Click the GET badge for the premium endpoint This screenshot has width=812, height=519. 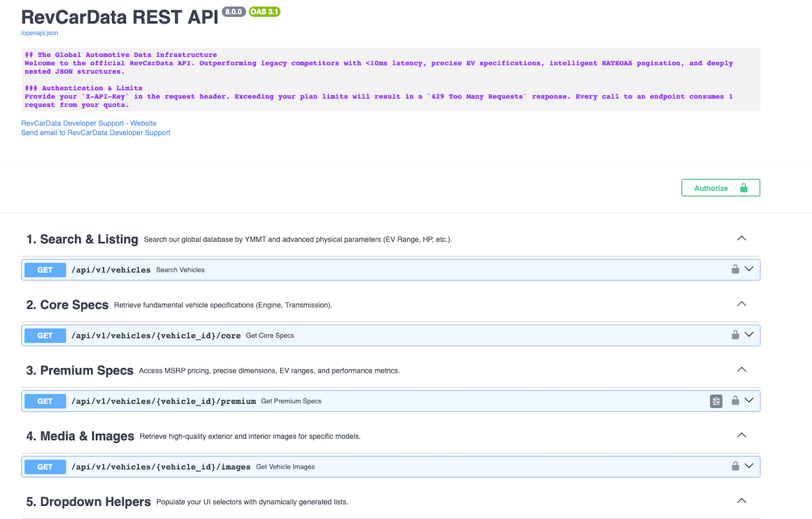point(45,401)
